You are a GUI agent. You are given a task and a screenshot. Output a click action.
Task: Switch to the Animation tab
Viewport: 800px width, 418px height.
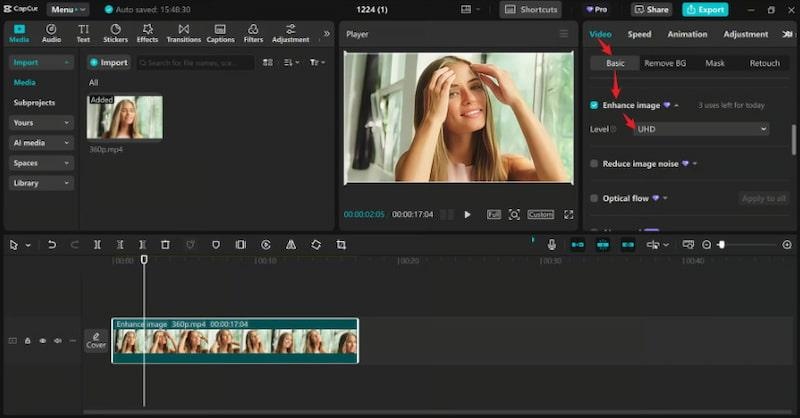(x=687, y=34)
